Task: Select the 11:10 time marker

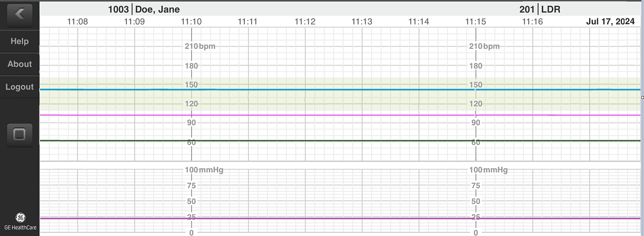Action: click(191, 22)
